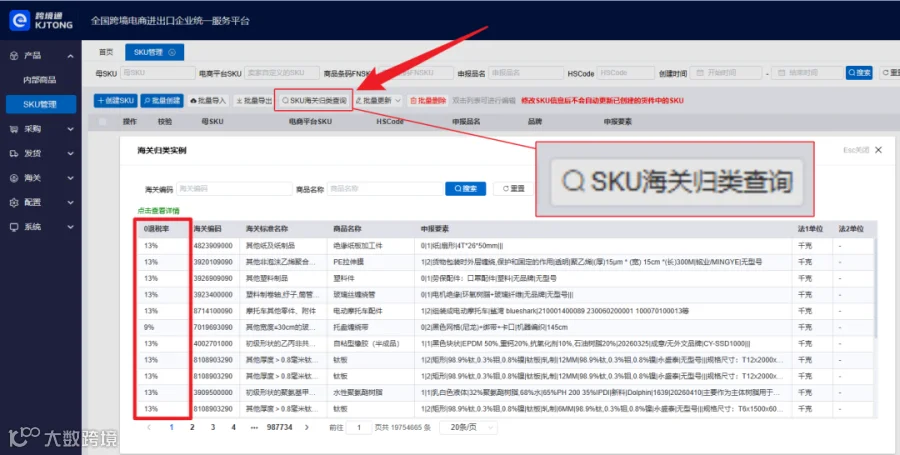The height and width of the screenshot is (455, 900).
Task: Click the 重置 button in the dialog
Action: point(513,189)
